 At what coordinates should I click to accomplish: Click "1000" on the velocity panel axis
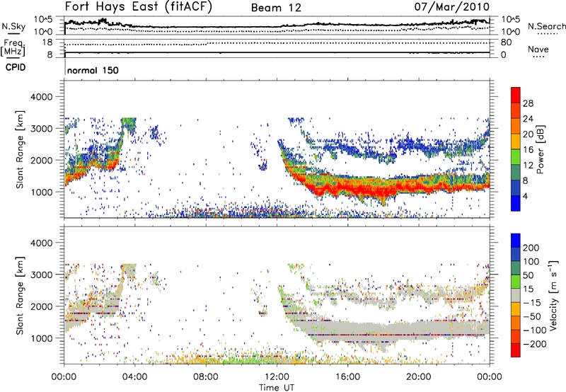(x=42, y=338)
